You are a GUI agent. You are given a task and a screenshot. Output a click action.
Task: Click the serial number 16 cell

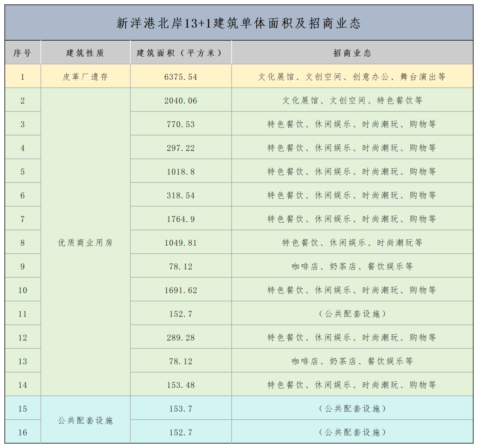coord(23,433)
